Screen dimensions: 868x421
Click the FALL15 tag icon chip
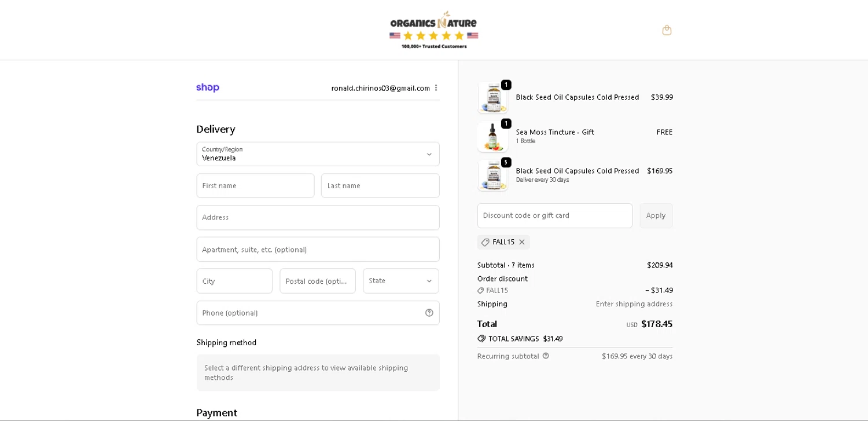tap(485, 242)
